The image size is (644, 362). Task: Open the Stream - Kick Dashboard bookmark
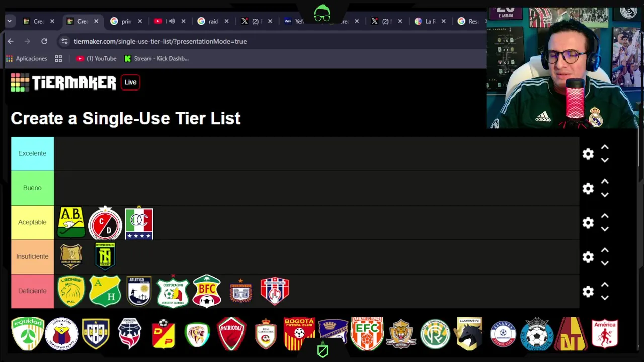click(x=156, y=59)
